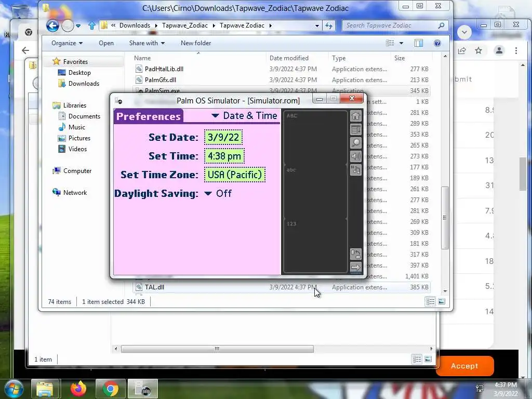Click the orange Accept button in browser
This screenshot has width=532, height=399.
pyautogui.click(x=464, y=366)
